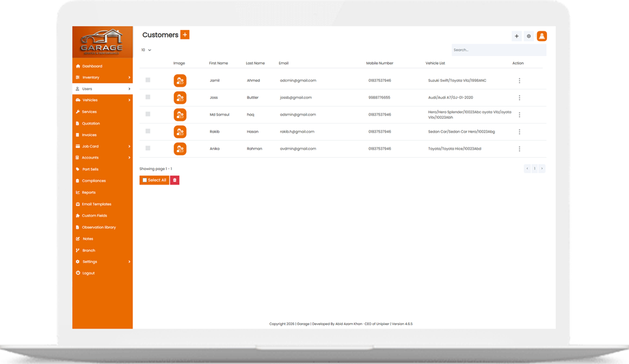Click the orange plus icon beside Customers
629x364 pixels.
[x=185, y=35]
